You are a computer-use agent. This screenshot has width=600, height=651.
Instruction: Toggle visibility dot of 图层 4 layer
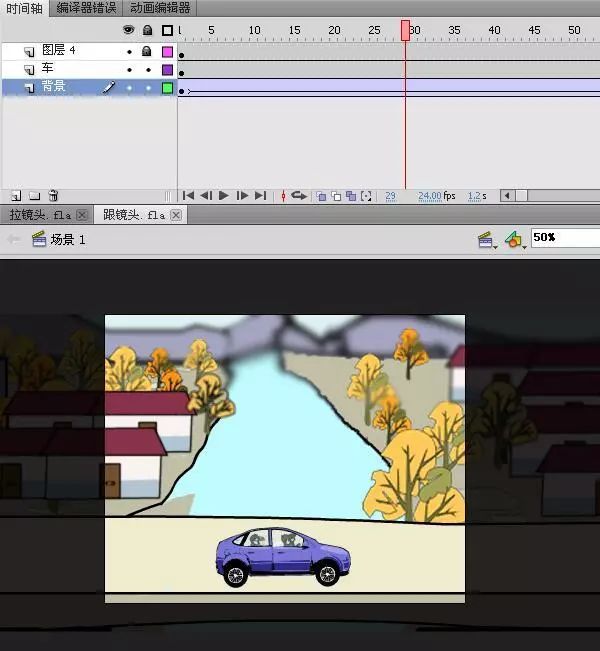(130, 52)
